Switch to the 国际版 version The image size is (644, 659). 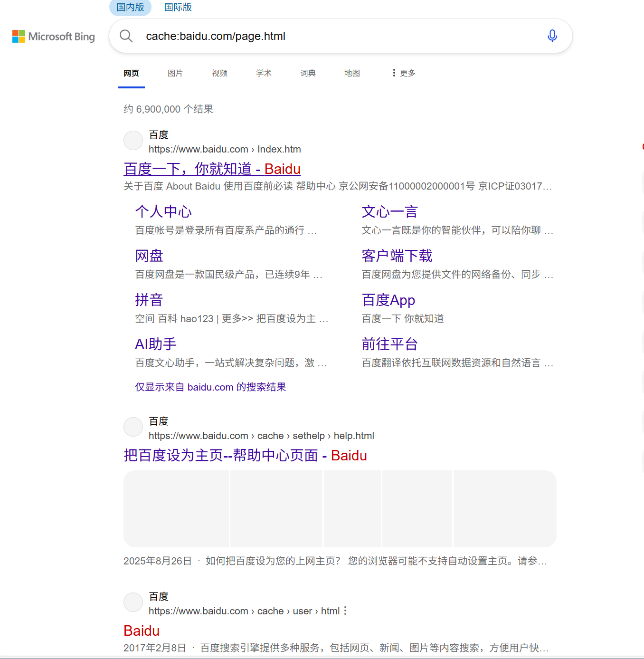178,7
